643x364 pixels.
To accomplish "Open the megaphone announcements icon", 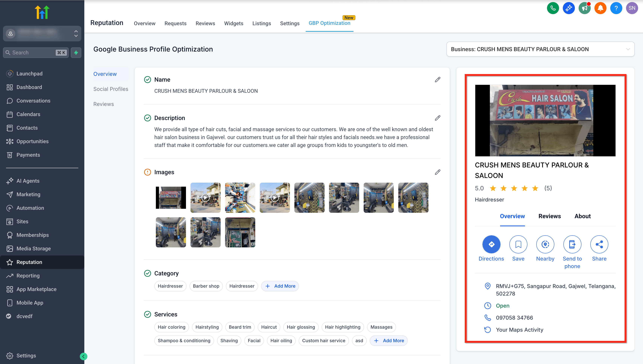I will pos(584,8).
